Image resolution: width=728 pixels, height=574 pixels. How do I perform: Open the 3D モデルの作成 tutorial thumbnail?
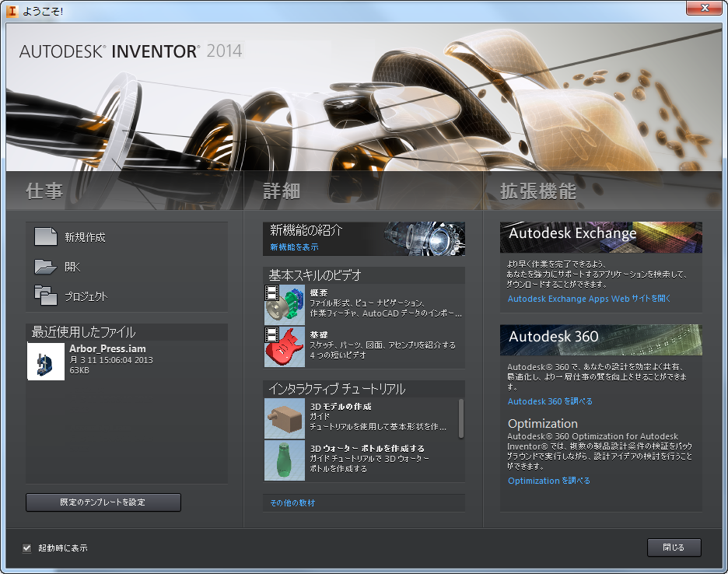(x=284, y=418)
